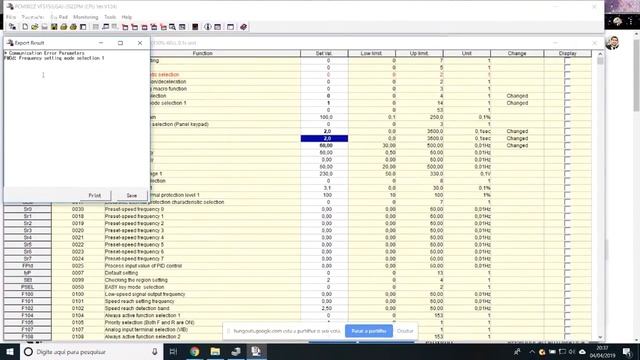Open the menu right after File
This screenshot has width=640, height=360.
[x=33, y=17]
